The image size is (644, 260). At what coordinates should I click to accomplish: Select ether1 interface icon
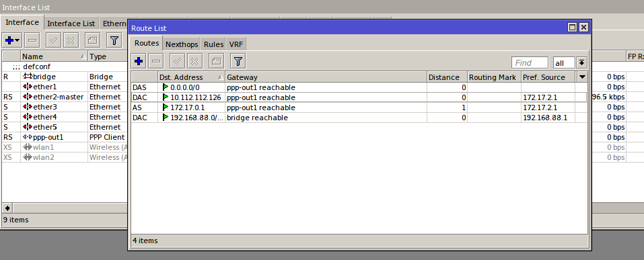click(x=28, y=87)
